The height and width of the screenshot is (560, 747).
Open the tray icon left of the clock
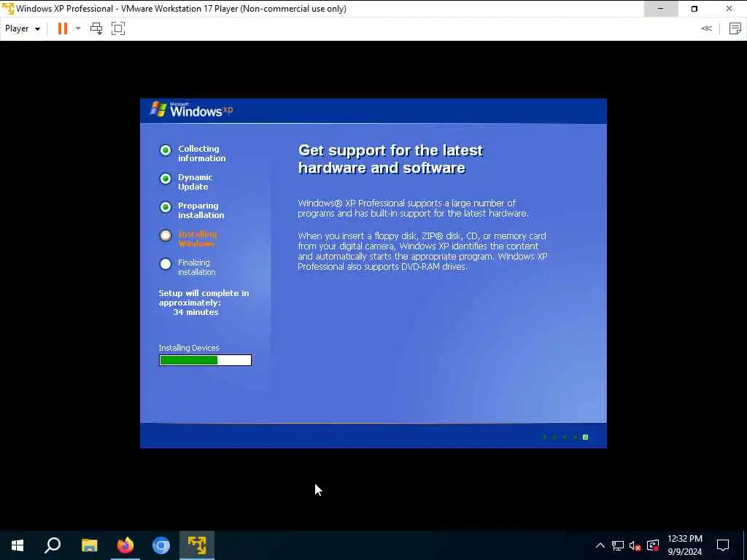pos(653,545)
